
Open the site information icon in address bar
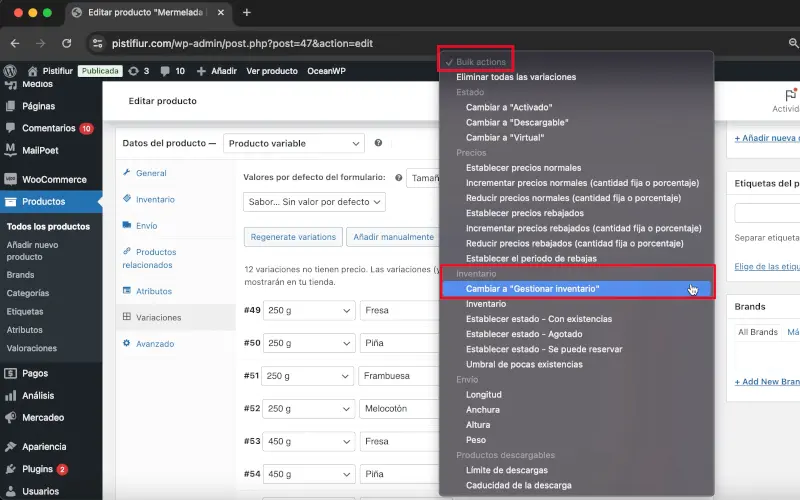point(97,43)
